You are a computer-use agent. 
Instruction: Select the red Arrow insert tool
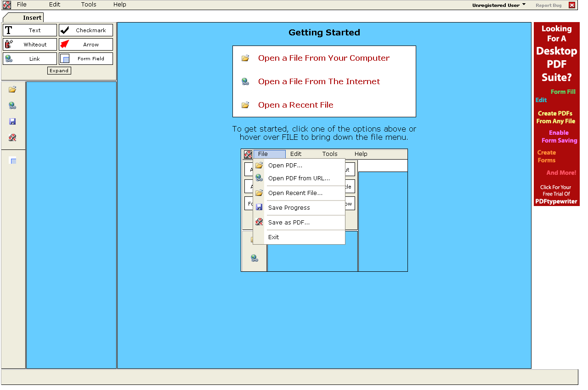86,45
